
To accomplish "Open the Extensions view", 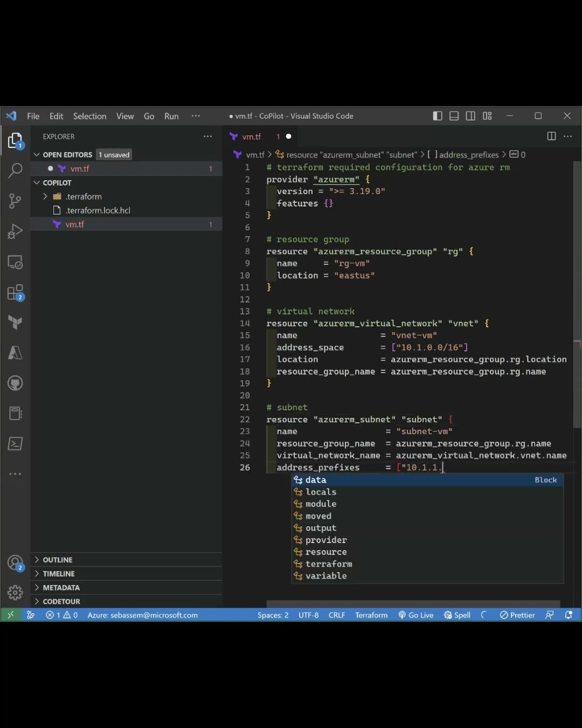I will pyautogui.click(x=15, y=293).
